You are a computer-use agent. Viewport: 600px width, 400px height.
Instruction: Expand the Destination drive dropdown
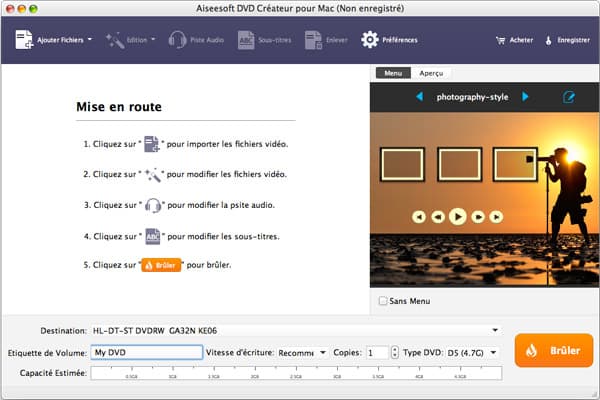pyautogui.click(x=496, y=329)
